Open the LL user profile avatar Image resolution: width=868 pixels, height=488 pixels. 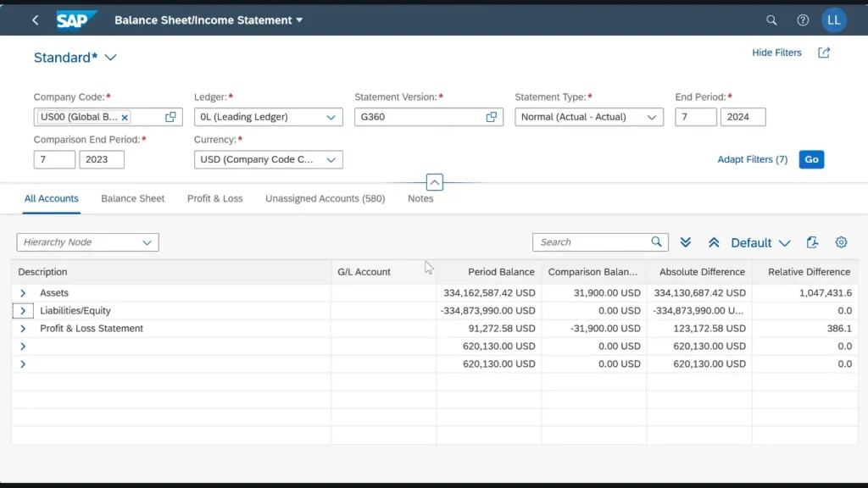coord(834,20)
